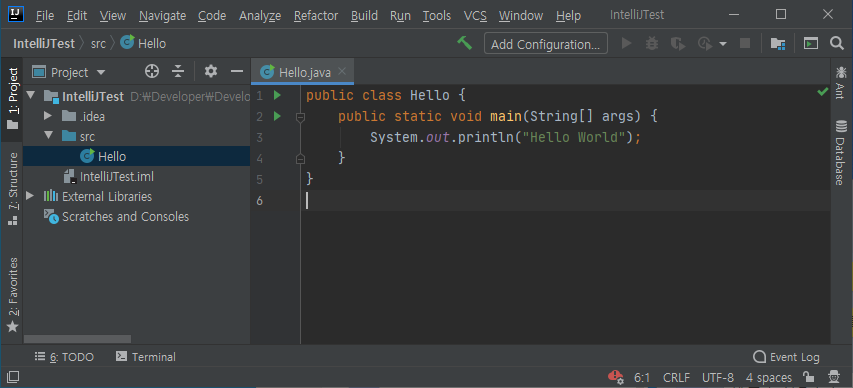Click the Run play toolbar icon
The height and width of the screenshot is (388, 853).
tap(627, 44)
